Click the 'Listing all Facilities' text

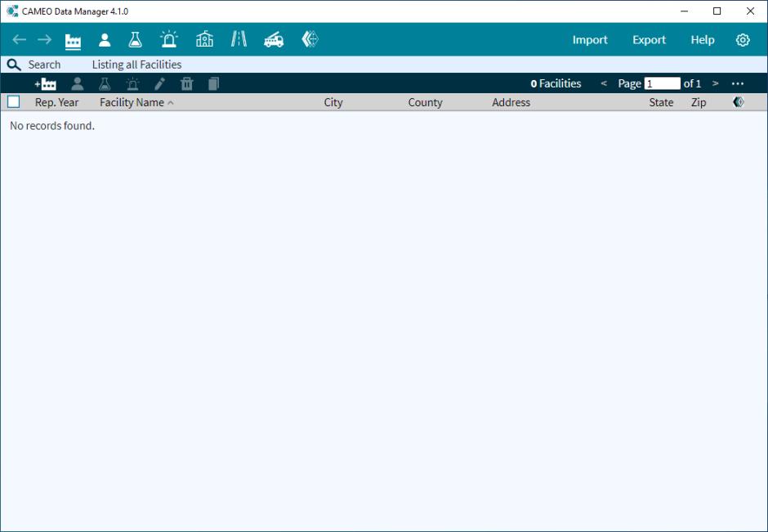pos(136,65)
